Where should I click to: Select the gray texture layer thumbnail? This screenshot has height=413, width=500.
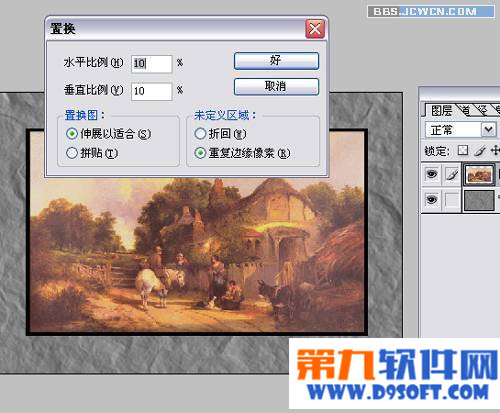[x=479, y=200]
